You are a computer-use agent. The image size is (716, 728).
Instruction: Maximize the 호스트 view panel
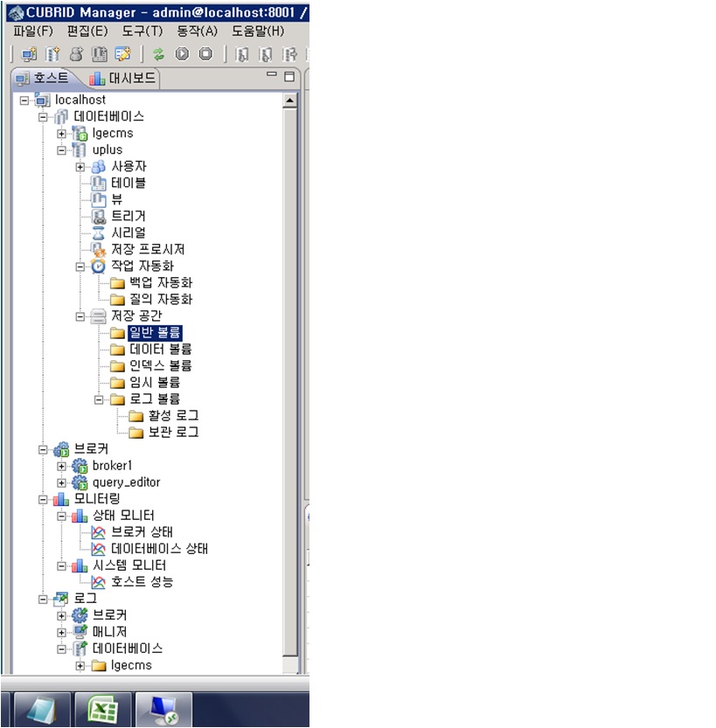289,77
